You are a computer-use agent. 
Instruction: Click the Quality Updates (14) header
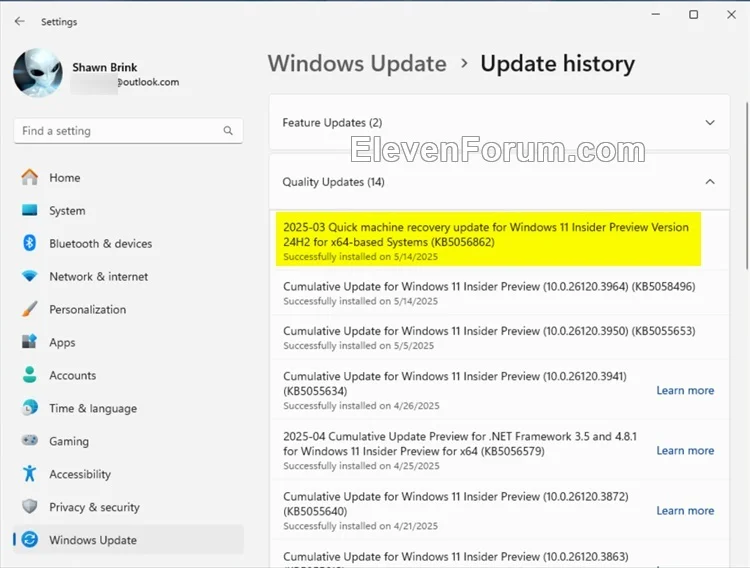point(499,182)
